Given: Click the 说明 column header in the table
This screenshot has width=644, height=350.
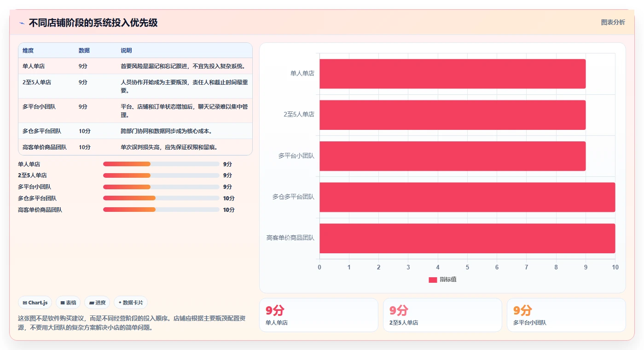Looking at the screenshot, I should click(127, 51).
